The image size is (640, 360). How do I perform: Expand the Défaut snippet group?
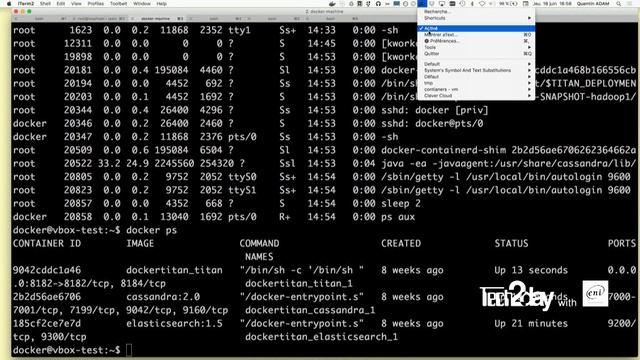[x=476, y=77]
